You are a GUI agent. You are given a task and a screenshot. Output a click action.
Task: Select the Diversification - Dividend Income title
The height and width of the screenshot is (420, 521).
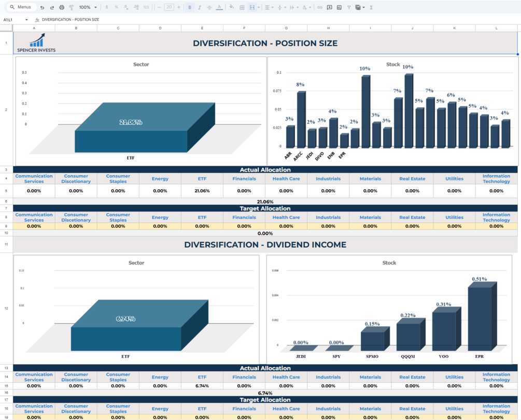point(265,245)
